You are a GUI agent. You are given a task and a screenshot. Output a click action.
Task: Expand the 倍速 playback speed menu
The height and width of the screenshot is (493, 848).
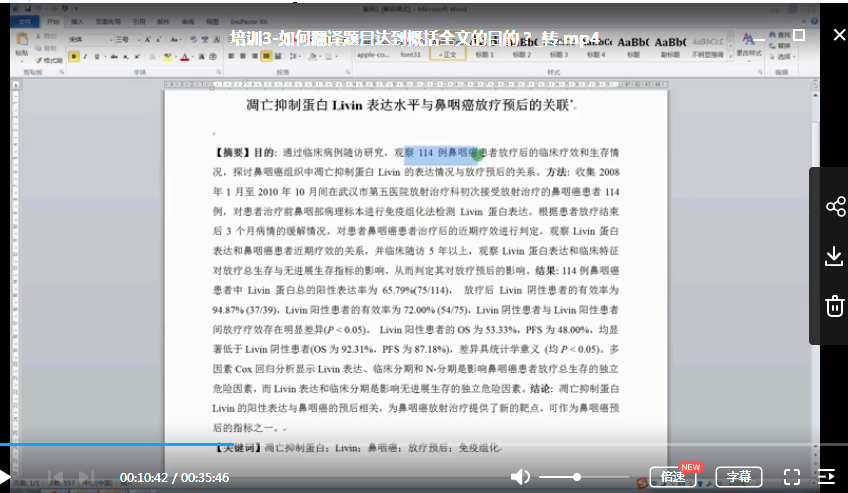click(673, 477)
